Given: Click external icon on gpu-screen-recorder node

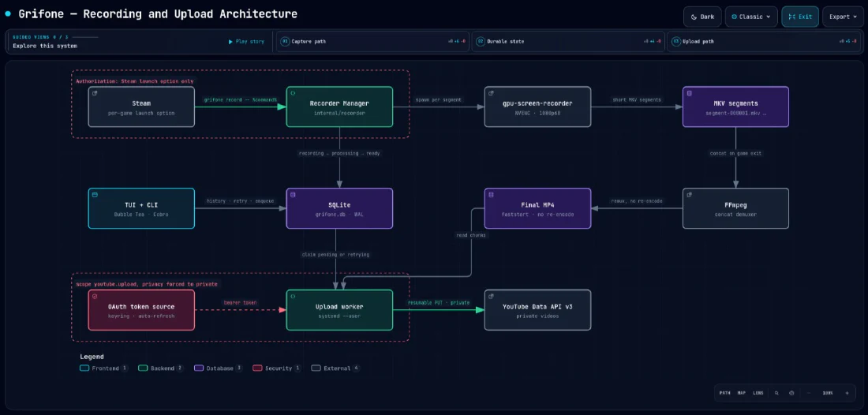Looking at the screenshot, I should [491, 94].
